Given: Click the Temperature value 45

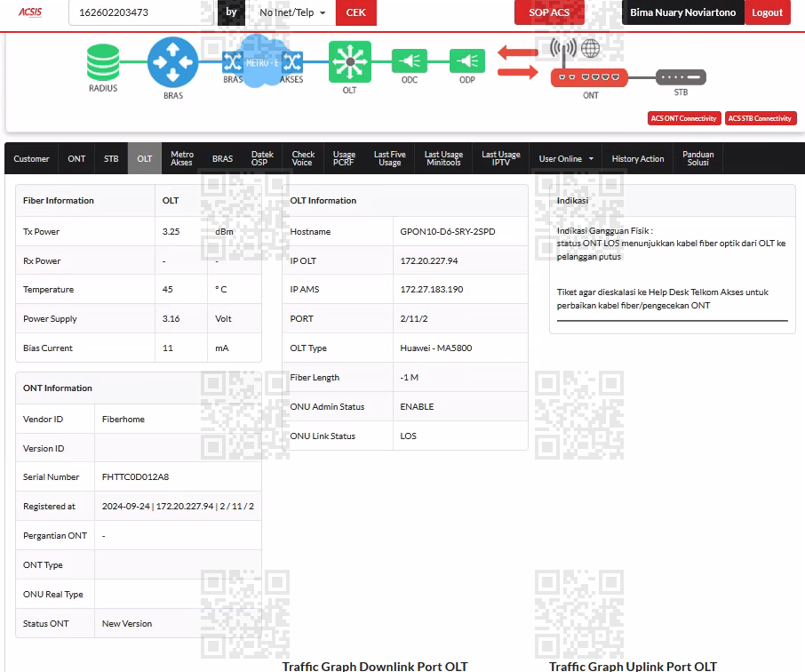Looking at the screenshot, I should pos(167,289).
